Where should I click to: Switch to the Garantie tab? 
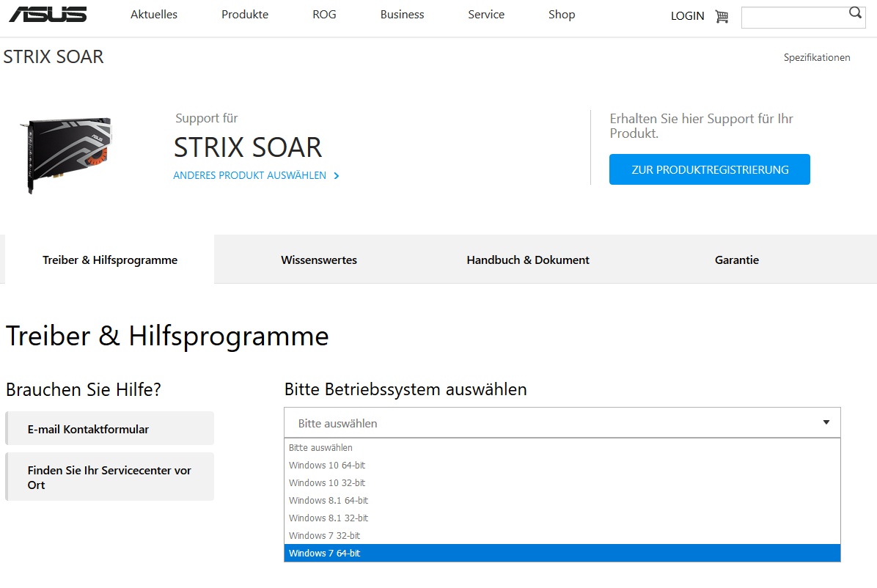click(x=737, y=260)
